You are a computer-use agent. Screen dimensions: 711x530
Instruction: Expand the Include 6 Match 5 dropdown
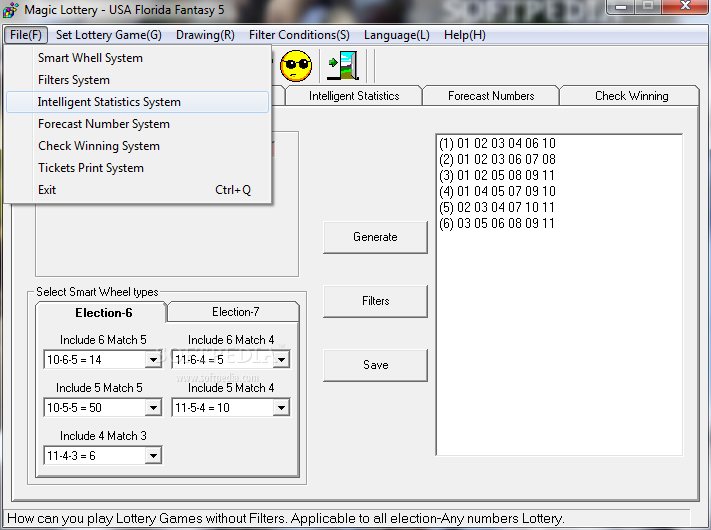coord(153,360)
